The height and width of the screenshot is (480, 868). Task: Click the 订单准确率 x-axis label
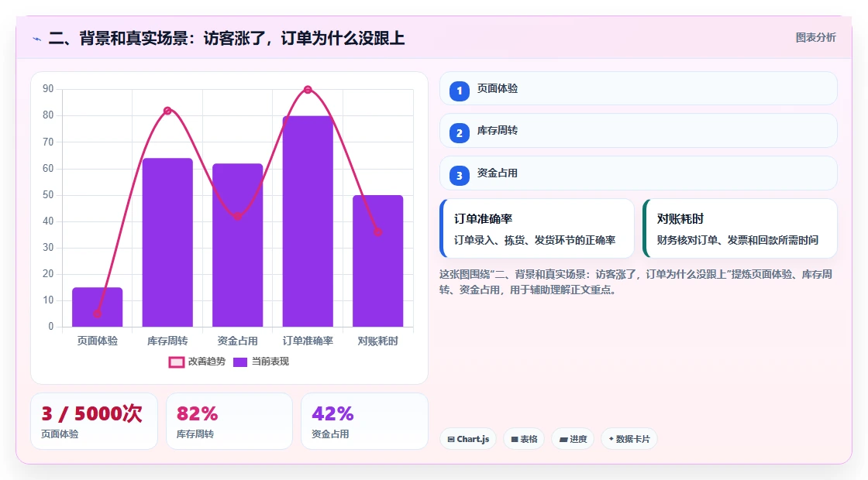308,341
